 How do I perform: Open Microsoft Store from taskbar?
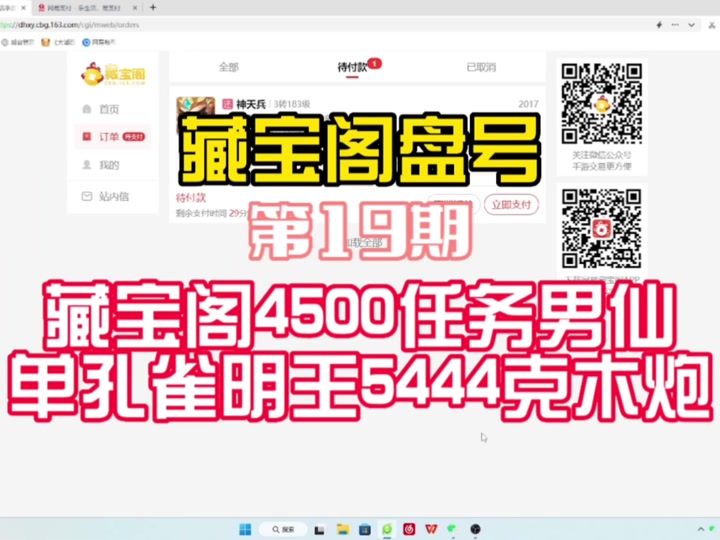pyautogui.click(x=365, y=529)
